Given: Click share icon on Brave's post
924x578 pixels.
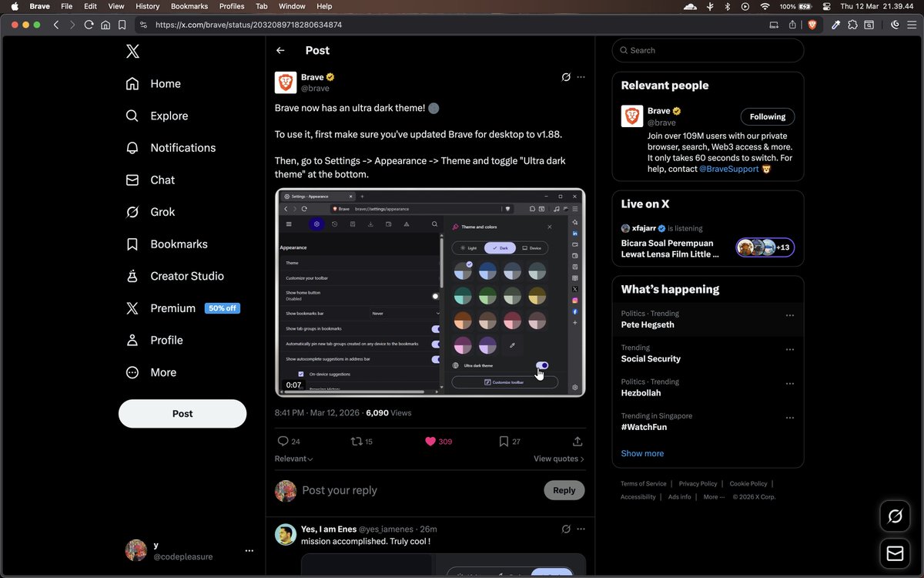Looking at the screenshot, I should 577,442.
